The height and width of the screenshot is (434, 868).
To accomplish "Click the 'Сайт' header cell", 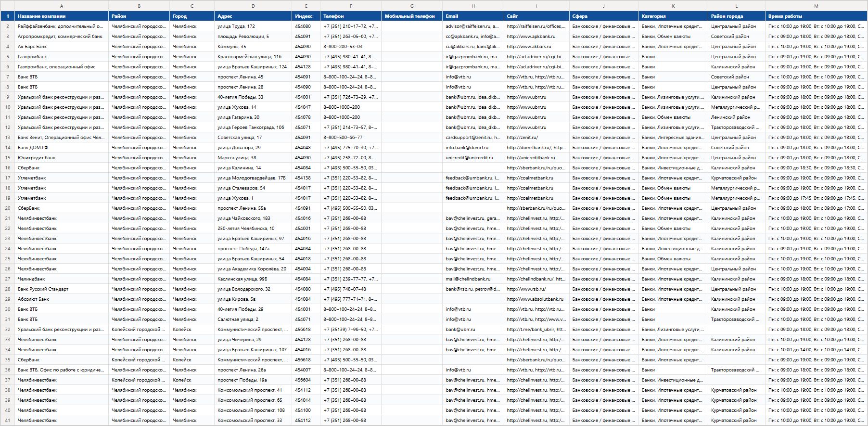I will (x=536, y=16).
